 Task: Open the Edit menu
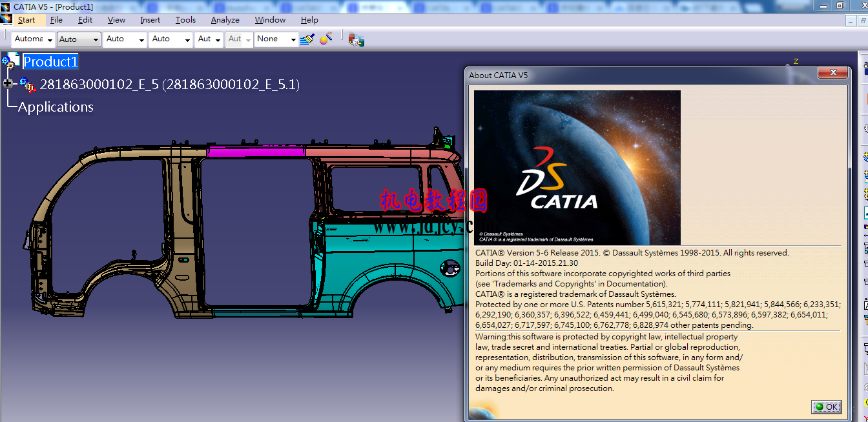pyautogui.click(x=85, y=20)
